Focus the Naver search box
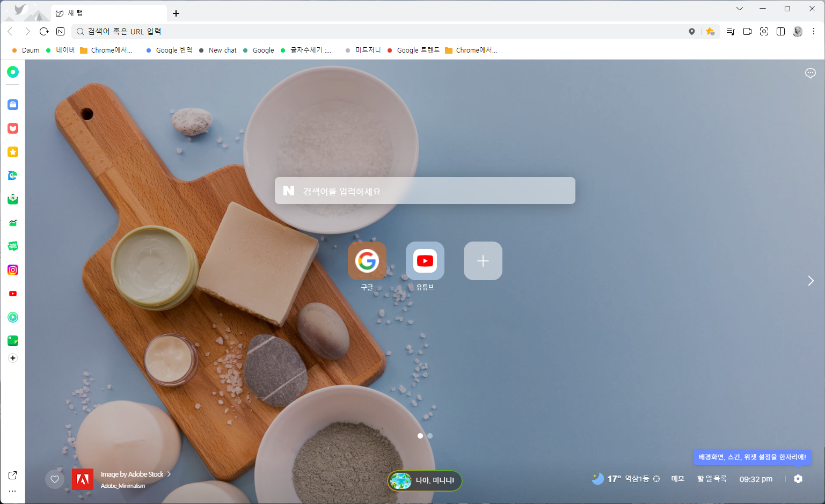825x504 pixels. point(425,191)
